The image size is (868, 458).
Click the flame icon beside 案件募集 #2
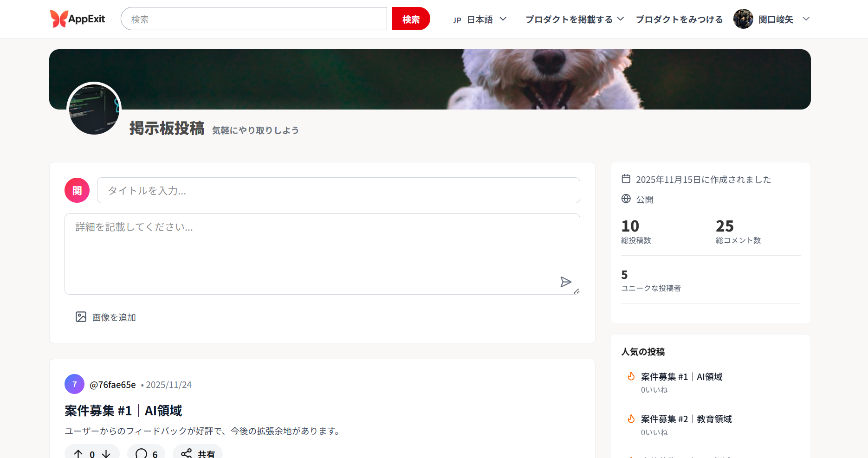point(631,419)
